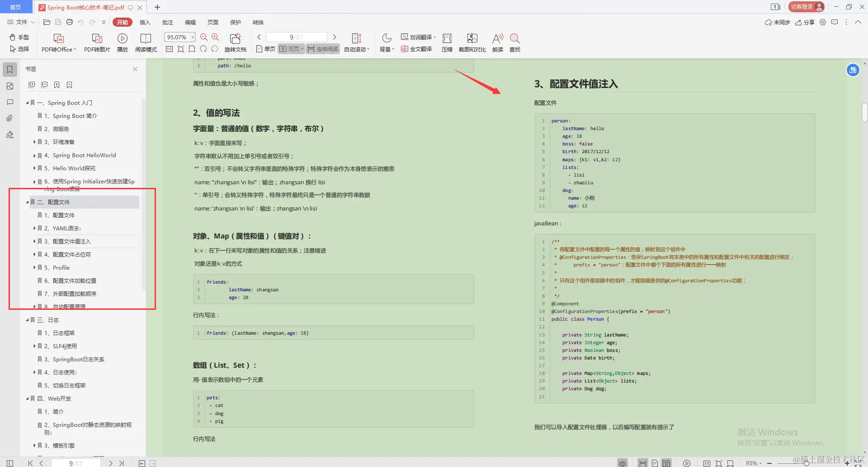
Task: Toggle the bookmarks sidebar panel icon
Action: point(10,70)
